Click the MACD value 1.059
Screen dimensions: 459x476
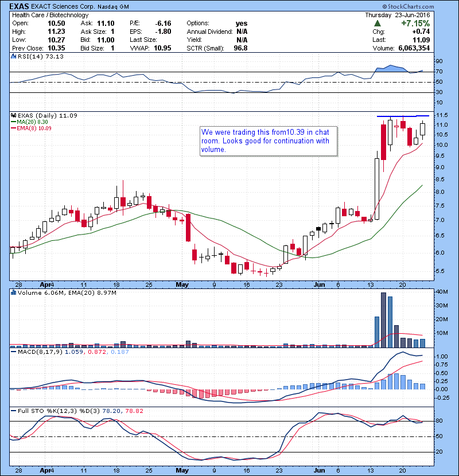[73, 352]
